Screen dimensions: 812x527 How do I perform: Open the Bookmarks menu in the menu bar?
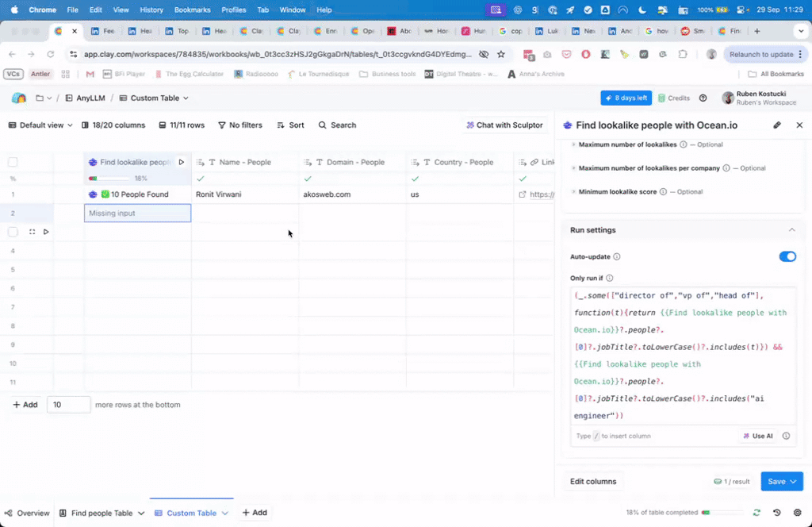point(193,10)
